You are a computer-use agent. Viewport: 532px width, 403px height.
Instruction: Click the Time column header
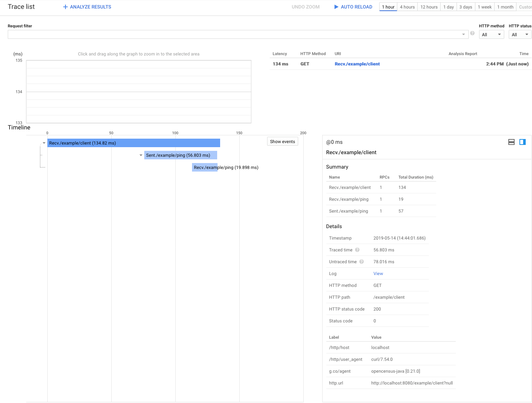coord(524,54)
